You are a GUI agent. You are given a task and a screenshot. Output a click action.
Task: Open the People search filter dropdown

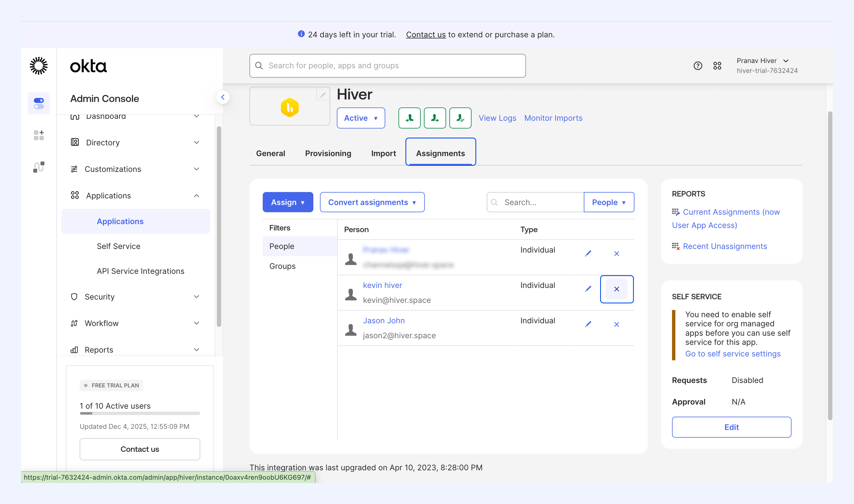click(x=609, y=202)
